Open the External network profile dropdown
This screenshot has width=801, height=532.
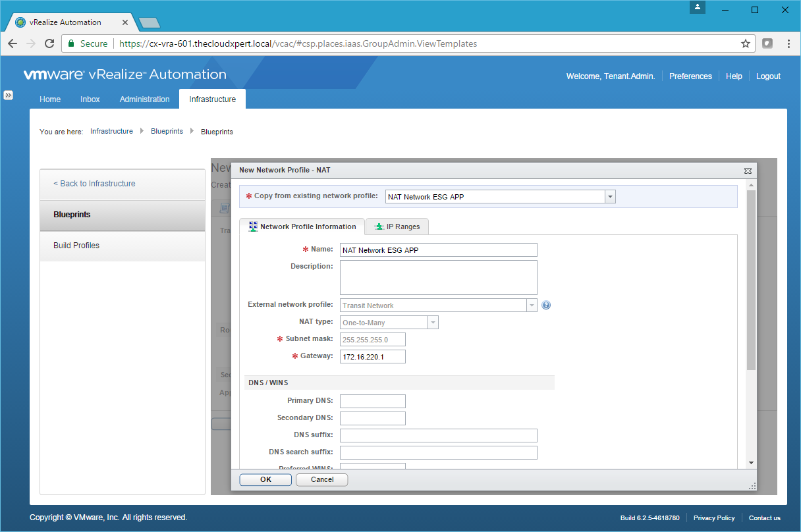(532, 306)
